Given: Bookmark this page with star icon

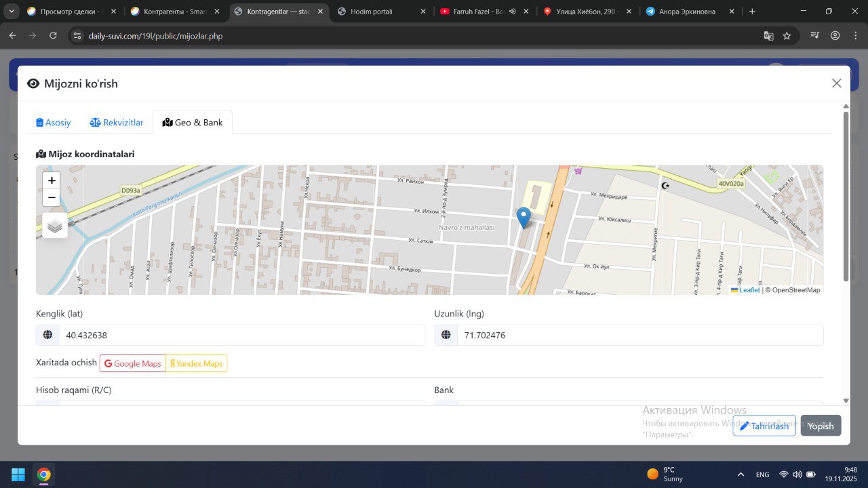Looking at the screenshot, I should (787, 36).
